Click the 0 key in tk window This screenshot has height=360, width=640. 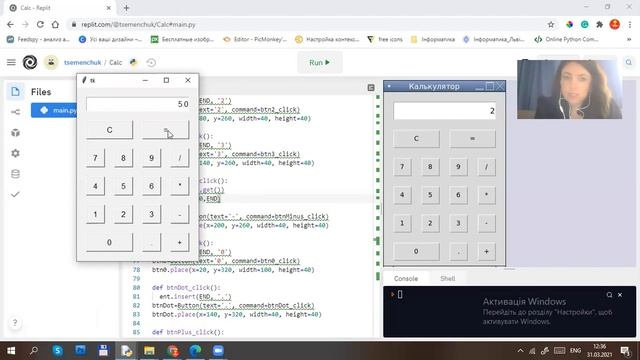click(109, 242)
